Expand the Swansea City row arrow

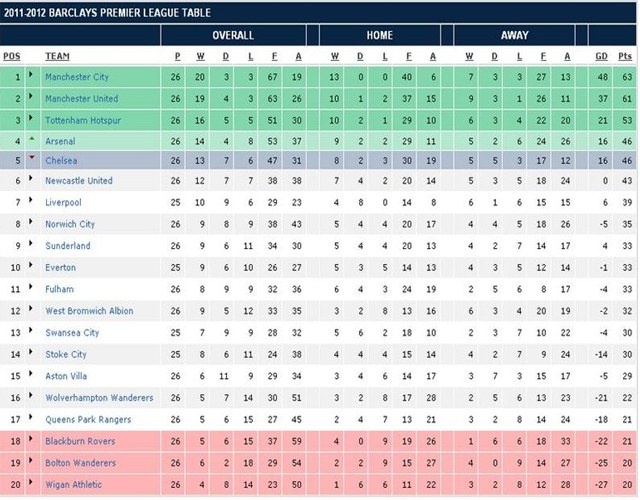(31, 332)
